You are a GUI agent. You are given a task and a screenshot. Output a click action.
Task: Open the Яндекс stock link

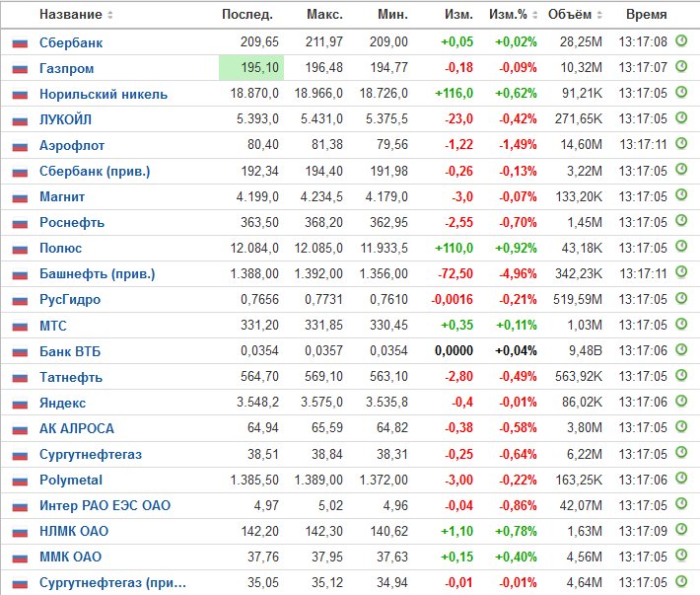point(62,403)
